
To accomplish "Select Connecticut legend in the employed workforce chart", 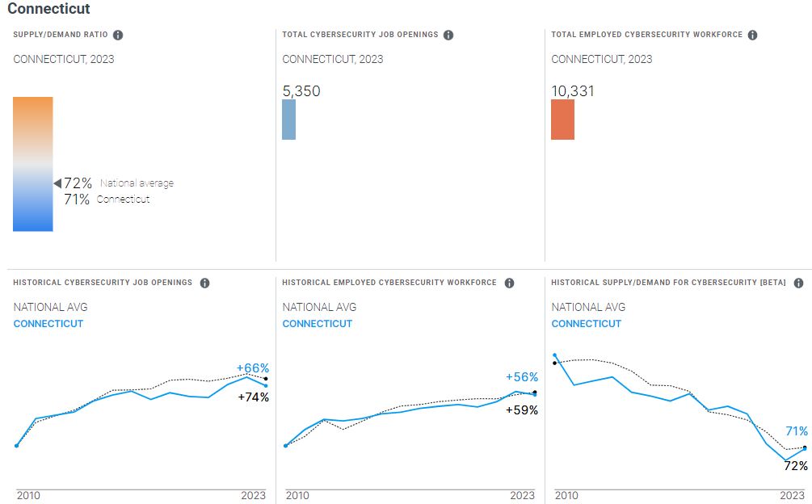I will [318, 324].
